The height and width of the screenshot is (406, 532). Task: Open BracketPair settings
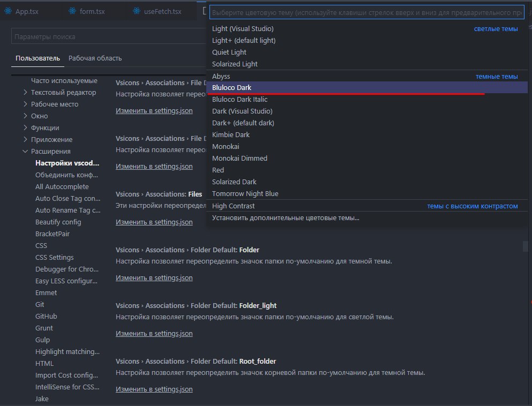pos(53,234)
